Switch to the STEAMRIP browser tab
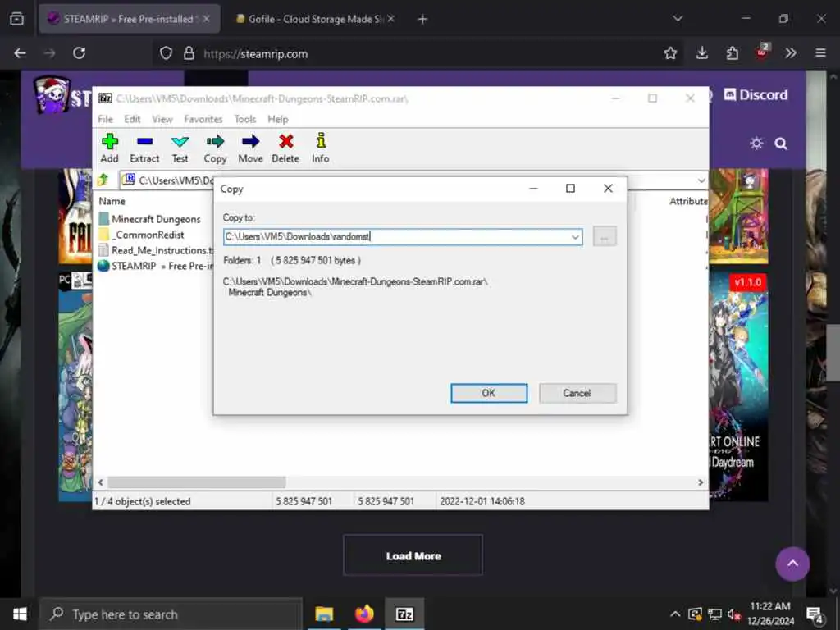840x630 pixels. point(130,19)
